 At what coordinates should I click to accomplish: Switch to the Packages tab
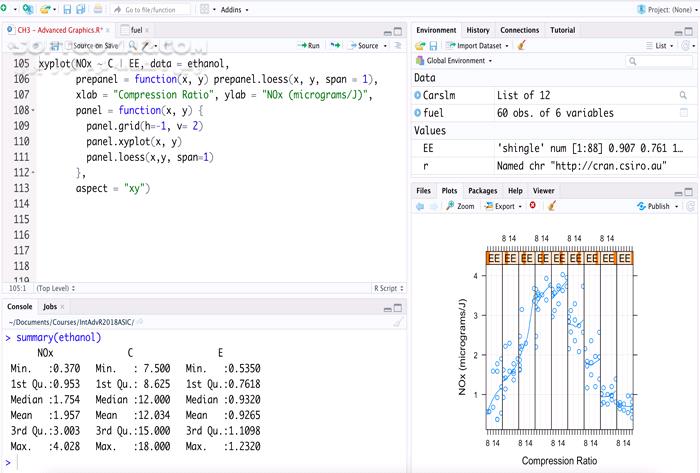(483, 191)
